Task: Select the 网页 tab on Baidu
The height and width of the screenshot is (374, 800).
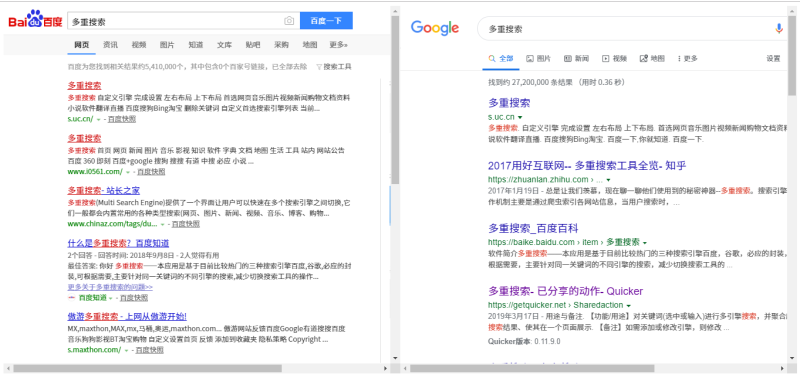Action: coord(81,45)
